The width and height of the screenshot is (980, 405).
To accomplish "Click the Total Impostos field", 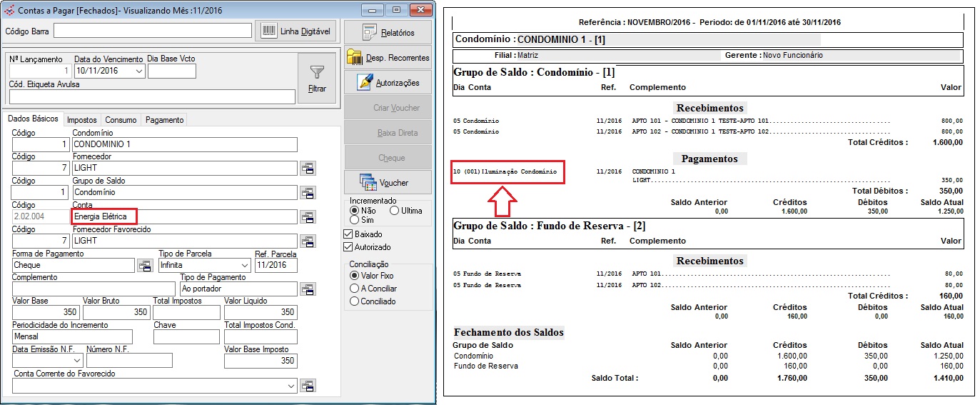I will 186,312.
